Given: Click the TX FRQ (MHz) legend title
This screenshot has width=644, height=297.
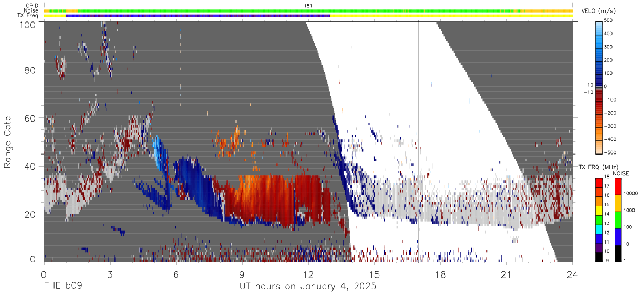Looking at the screenshot, I should [x=598, y=167].
